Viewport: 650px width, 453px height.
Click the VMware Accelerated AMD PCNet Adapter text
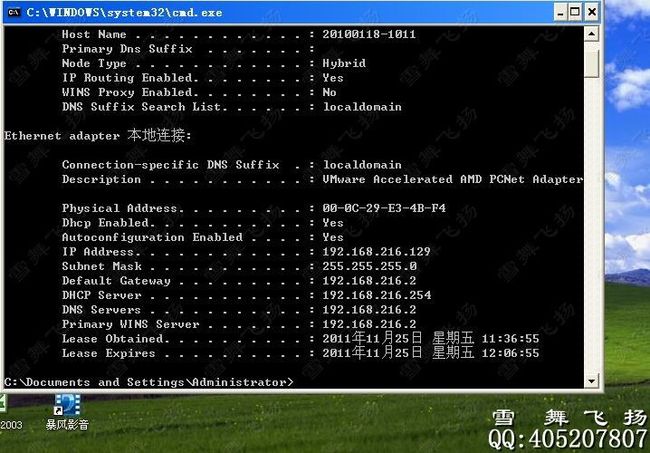pos(452,179)
